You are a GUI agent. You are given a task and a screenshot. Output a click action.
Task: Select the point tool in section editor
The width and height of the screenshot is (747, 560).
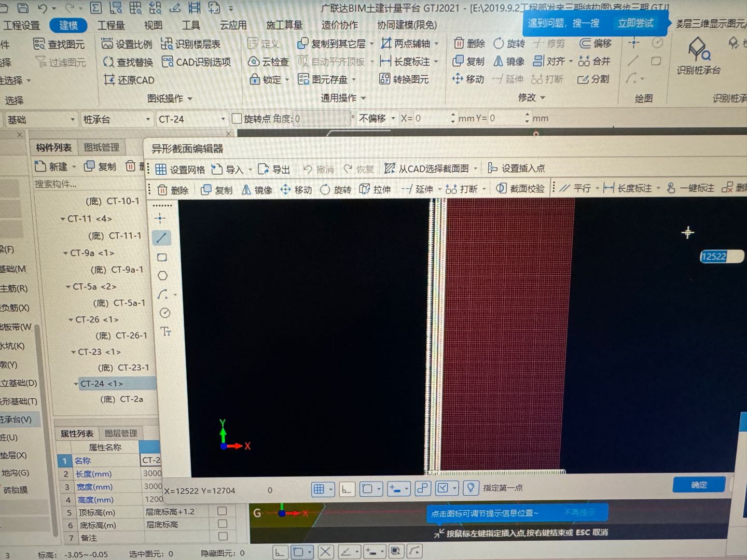pyautogui.click(x=160, y=218)
